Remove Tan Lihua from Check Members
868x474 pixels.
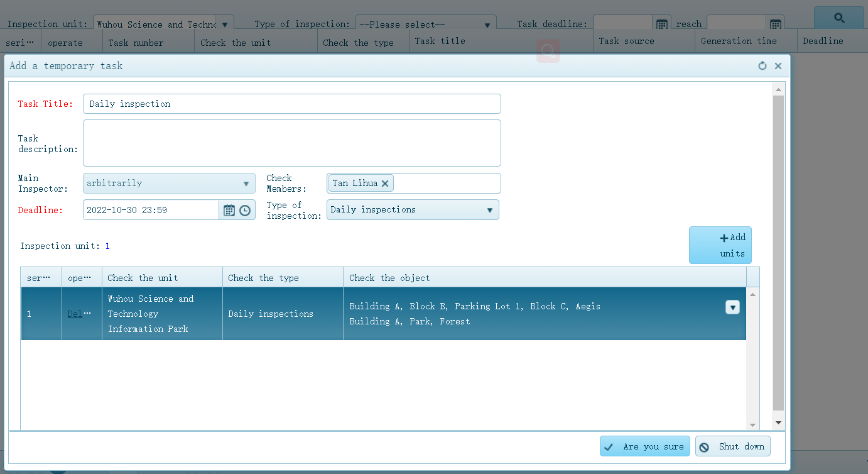(385, 184)
